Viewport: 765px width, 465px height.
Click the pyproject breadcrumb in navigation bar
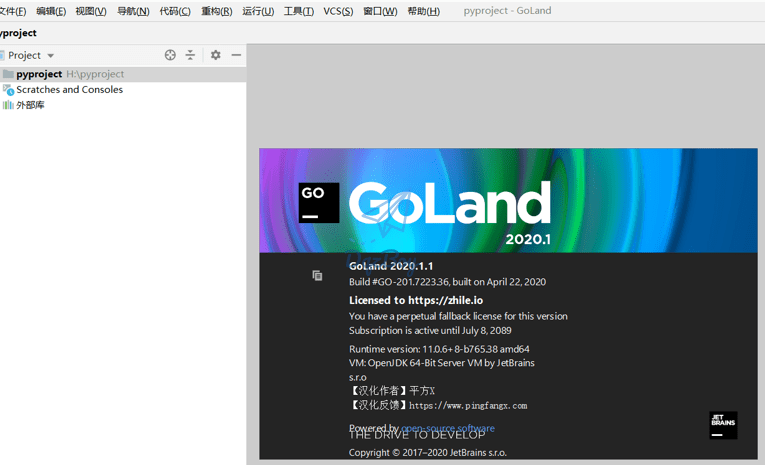coord(18,33)
